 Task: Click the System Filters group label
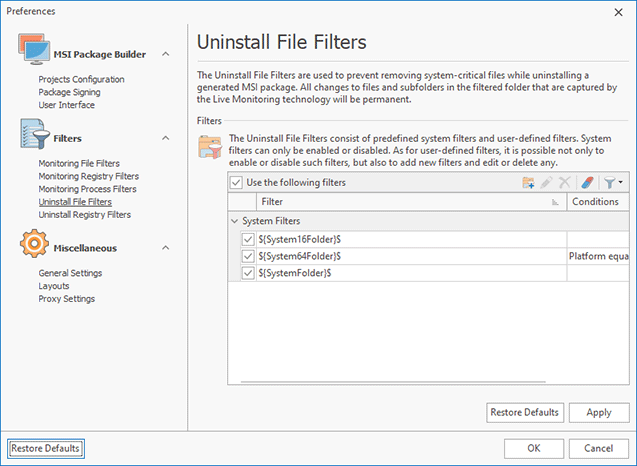[x=271, y=221]
